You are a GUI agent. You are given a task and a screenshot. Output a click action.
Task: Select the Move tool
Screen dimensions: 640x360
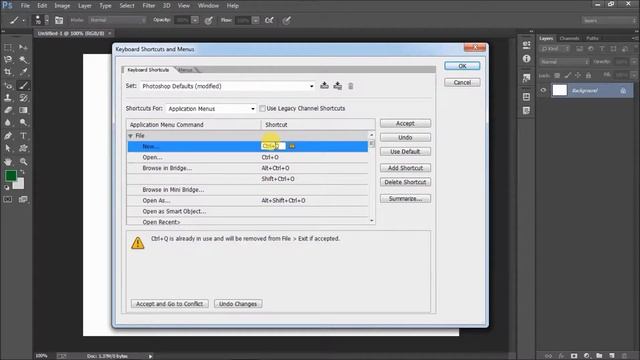[x=23, y=47]
